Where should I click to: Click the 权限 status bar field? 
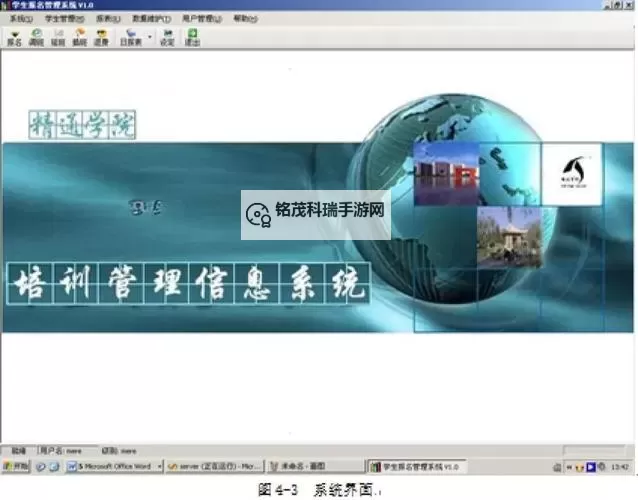click(119, 451)
